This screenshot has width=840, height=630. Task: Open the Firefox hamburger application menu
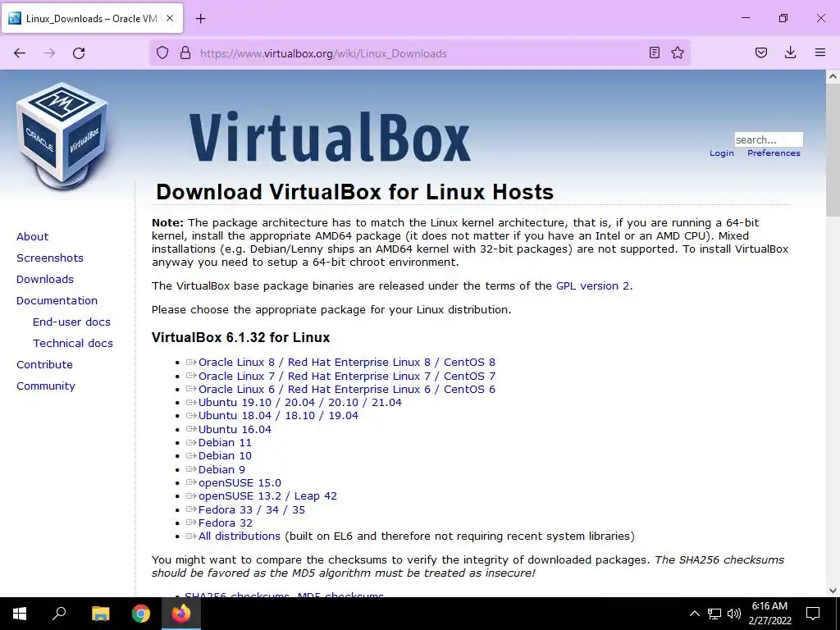(820, 52)
